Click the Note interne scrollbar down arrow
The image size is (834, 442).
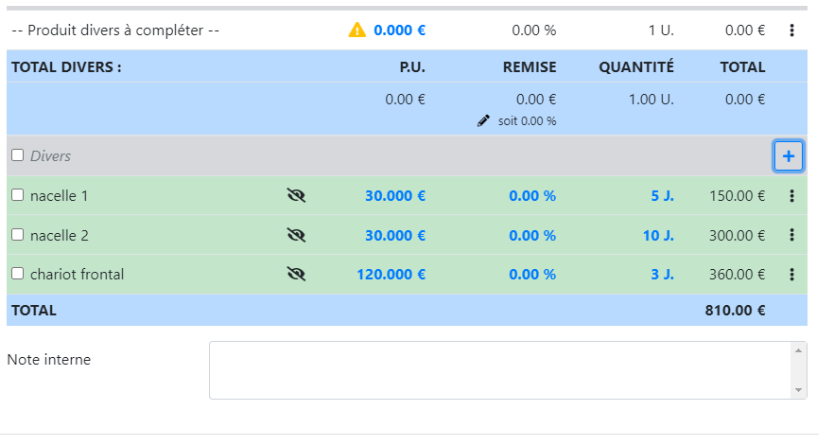coord(798,390)
